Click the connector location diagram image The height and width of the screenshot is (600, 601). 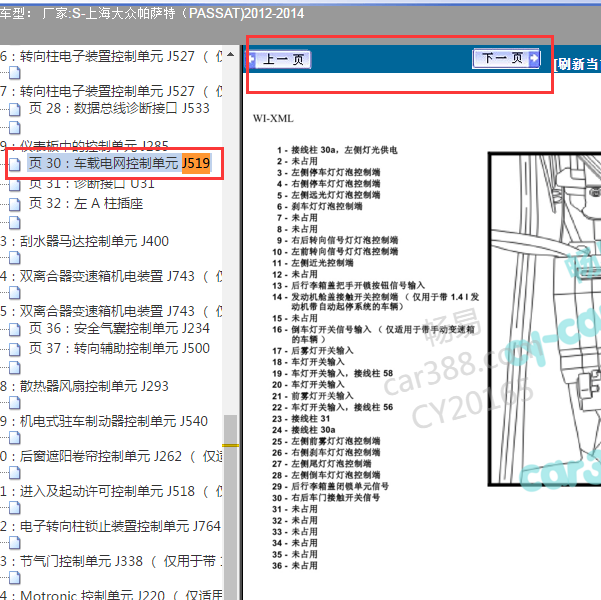[x=545, y=319]
